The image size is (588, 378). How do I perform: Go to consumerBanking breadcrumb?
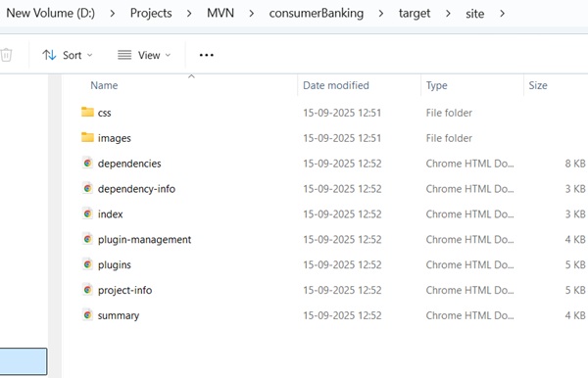pyautogui.click(x=317, y=13)
